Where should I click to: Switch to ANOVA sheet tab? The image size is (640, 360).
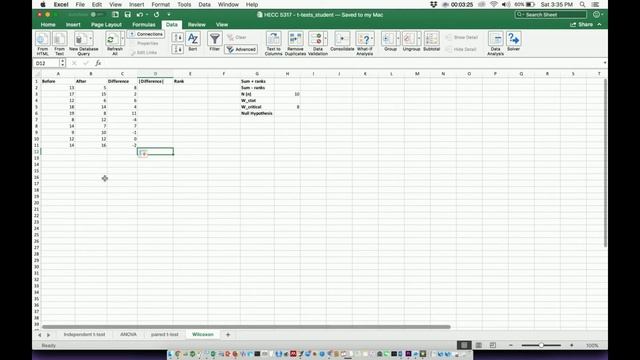(128, 334)
